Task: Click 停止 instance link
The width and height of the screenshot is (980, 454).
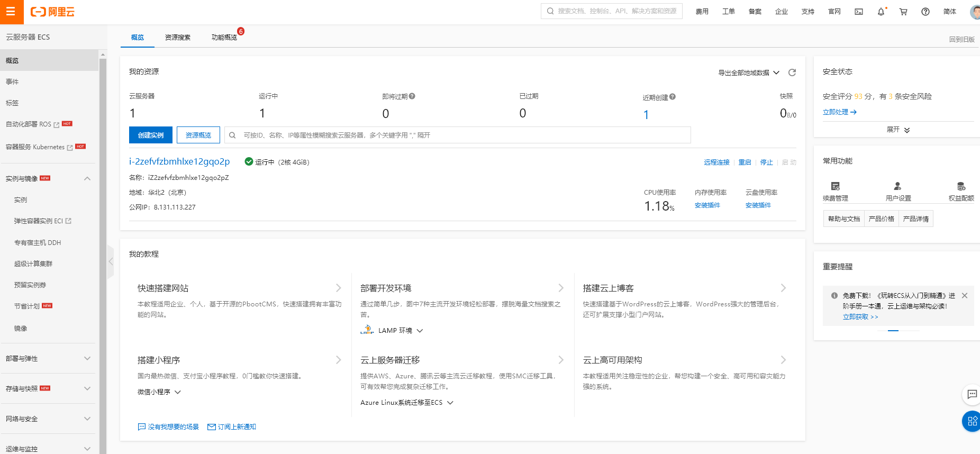Action: pos(766,162)
